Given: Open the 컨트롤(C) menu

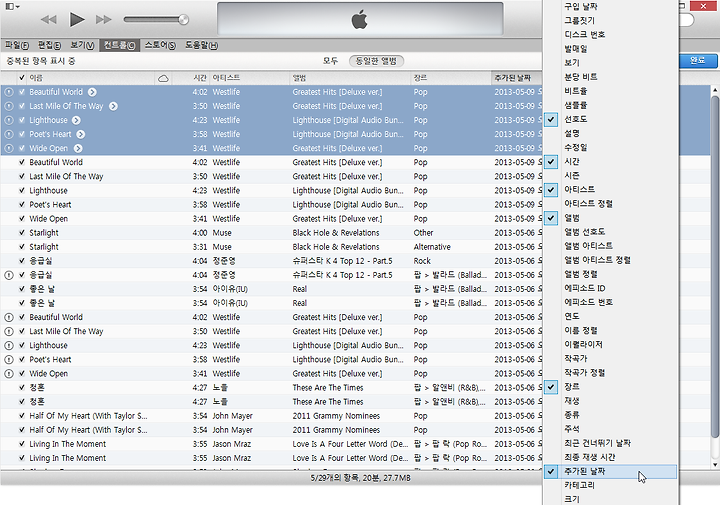Looking at the screenshot, I should [x=119, y=45].
